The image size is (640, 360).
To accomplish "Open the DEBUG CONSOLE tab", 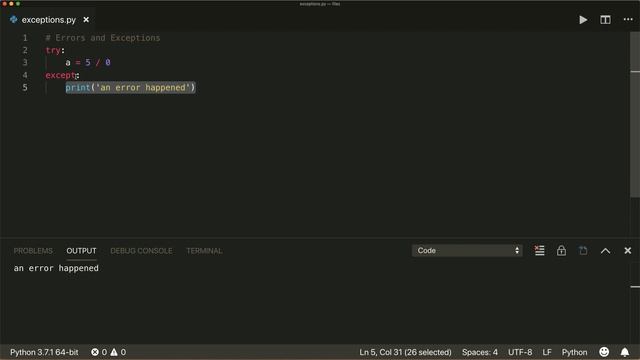I will (141, 251).
